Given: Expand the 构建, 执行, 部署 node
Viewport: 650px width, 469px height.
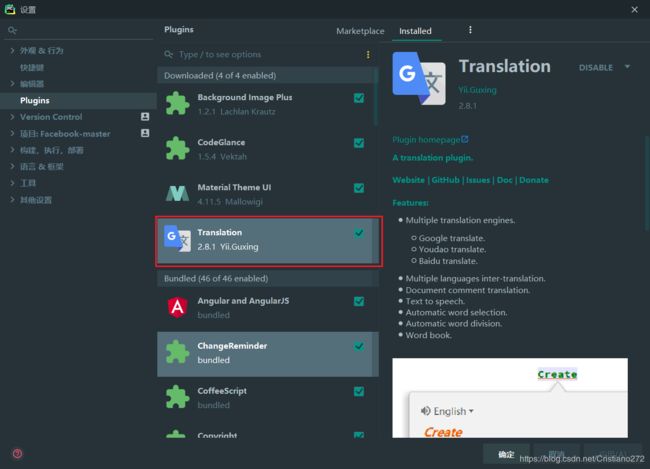Looking at the screenshot, I should point(12,150).
